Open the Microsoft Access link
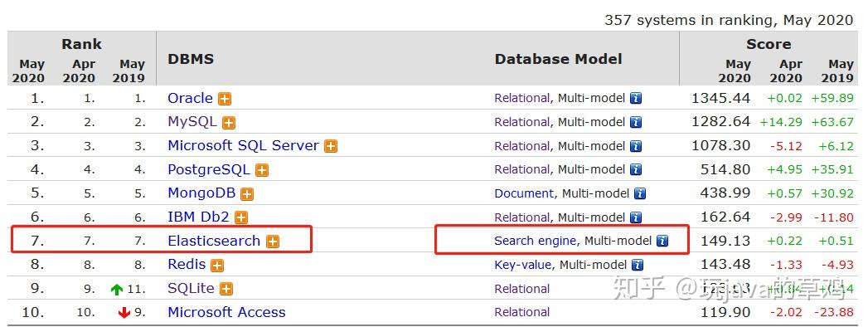This screenshot has height=327, width=868. (x=226, y=312)
